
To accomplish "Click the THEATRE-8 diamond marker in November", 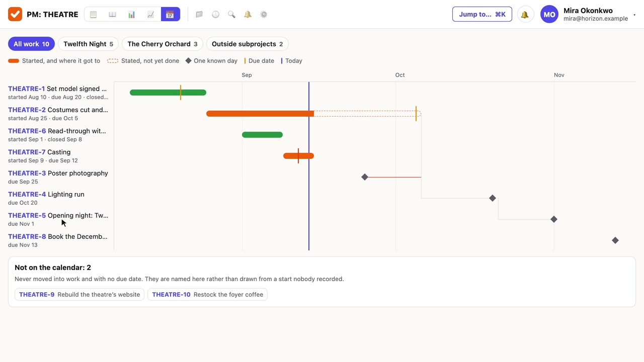I will click(615, 240).
